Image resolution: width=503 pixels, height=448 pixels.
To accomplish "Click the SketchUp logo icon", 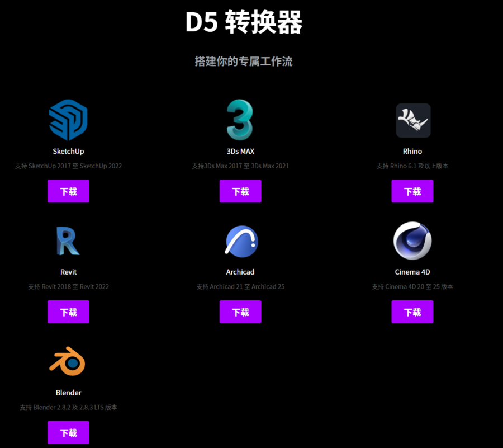I will 68,120.
